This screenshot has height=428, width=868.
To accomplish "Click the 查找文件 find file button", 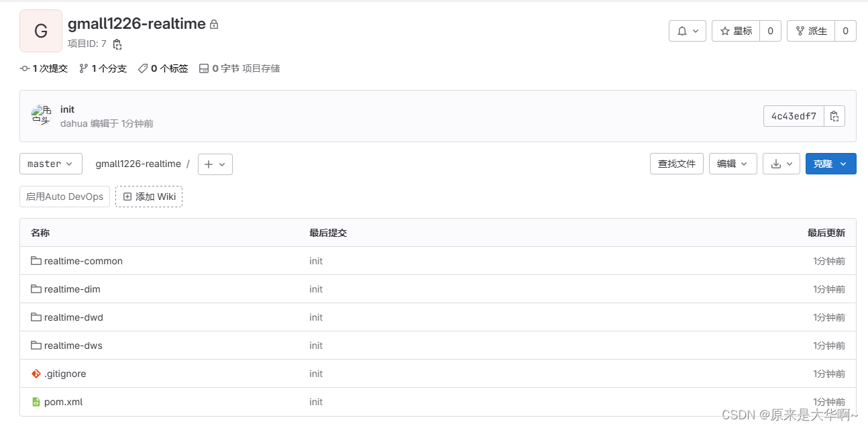I will (676, 163).
